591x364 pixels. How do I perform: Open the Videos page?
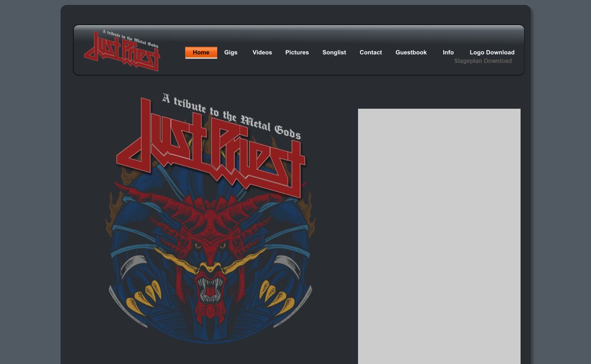point(262,53)
